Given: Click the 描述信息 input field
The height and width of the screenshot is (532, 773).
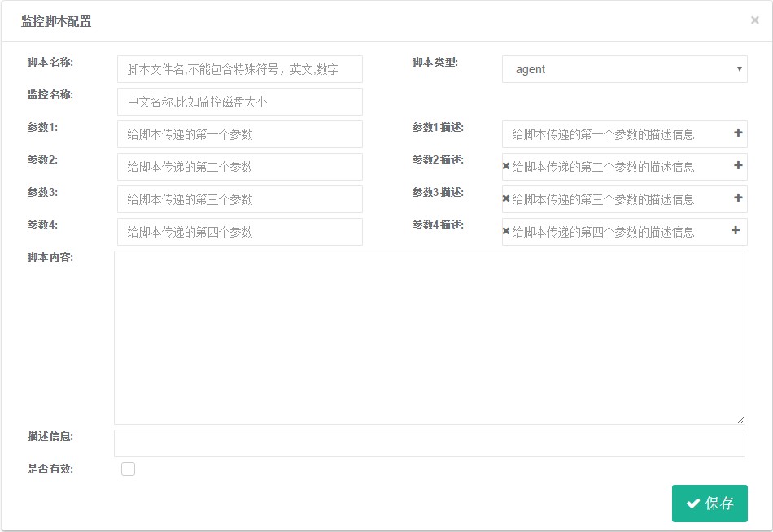Looking at the screenshot, I should point(430,443).
